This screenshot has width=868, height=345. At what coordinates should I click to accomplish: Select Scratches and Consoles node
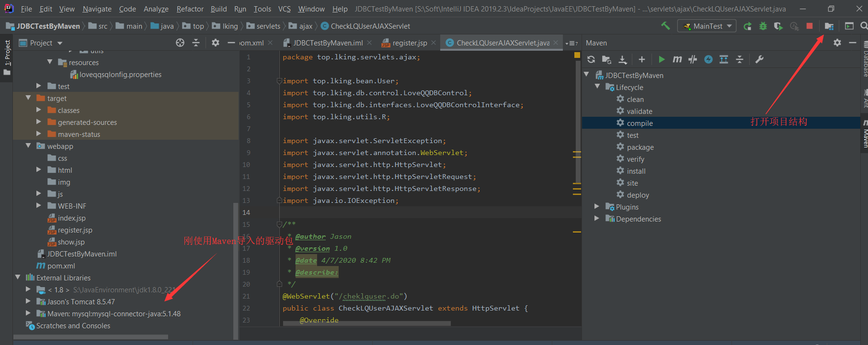[73, 325]
